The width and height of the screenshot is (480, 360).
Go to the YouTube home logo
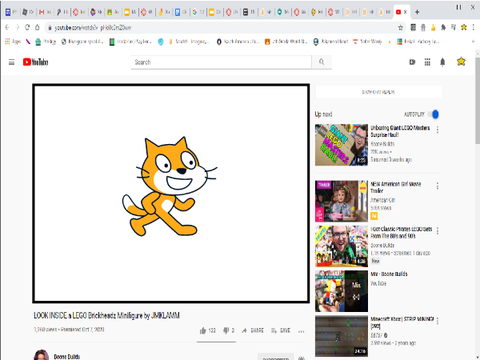[x=35, y=62]
